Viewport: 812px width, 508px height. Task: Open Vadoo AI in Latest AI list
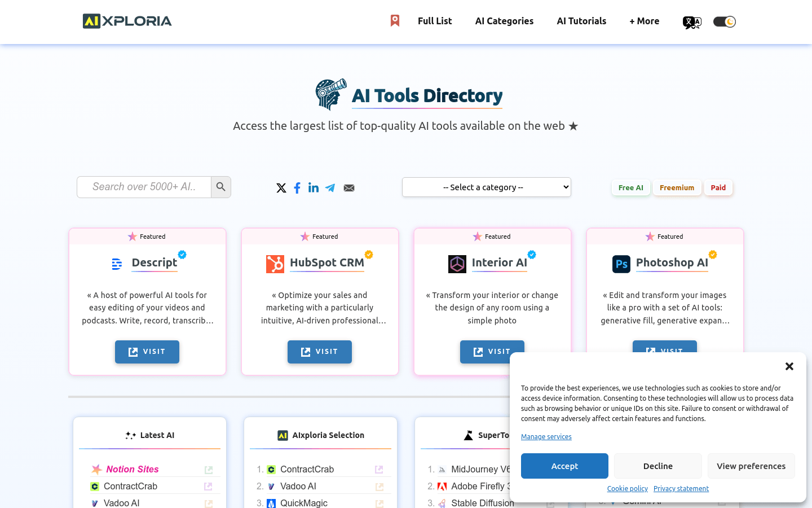[121, 503]
